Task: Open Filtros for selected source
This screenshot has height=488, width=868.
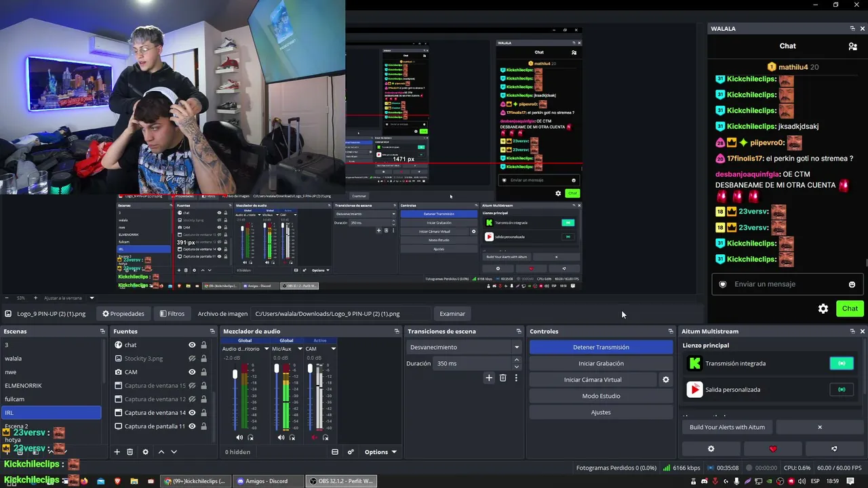Action: pyautogui.click(x=172, y=314)
